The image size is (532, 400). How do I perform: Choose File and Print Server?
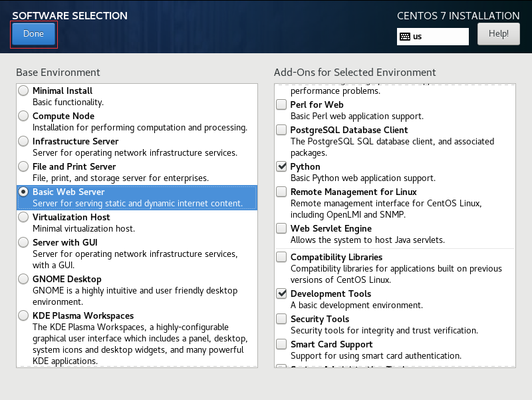coord(23,166)
